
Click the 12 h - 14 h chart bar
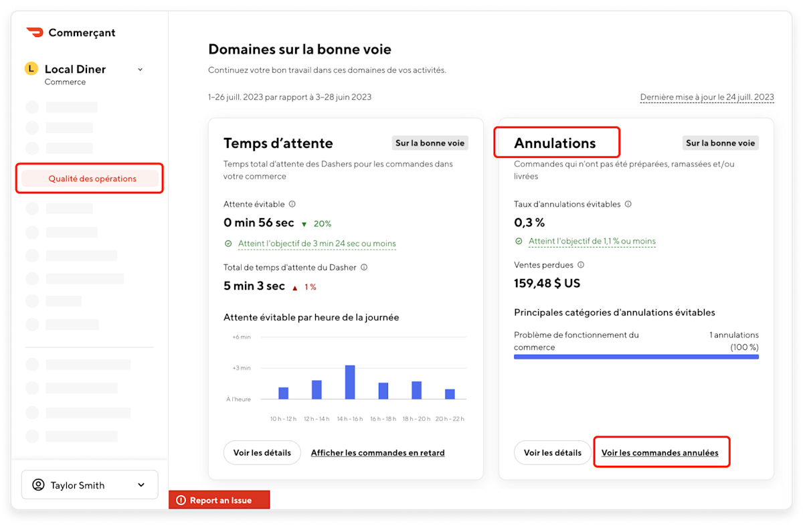click(317, 389)
